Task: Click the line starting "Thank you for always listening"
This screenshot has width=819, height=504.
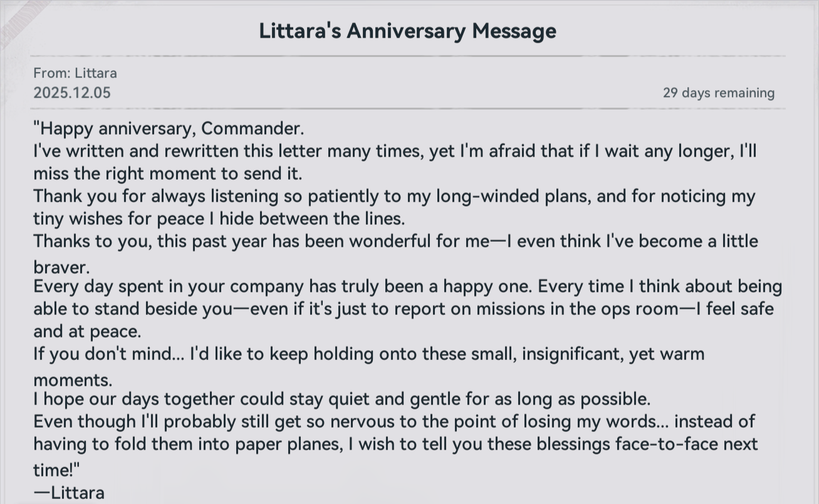Action: click(x=394, y=197)
